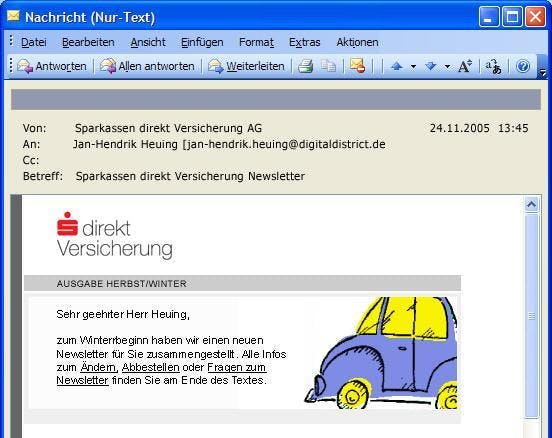Click the Antworten reply button
This screenshot has width=552, height=438.
click(52, 66)
